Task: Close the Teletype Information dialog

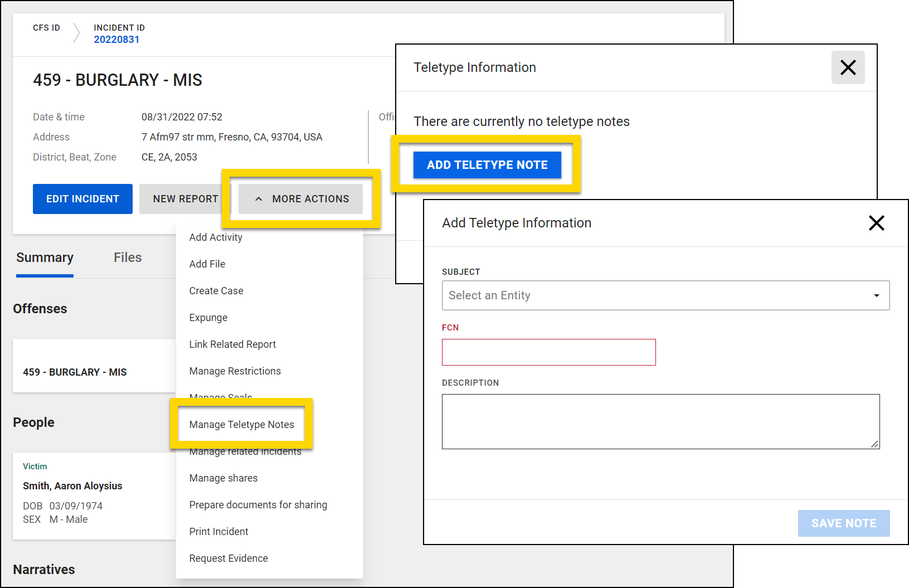Action: tap(848, 67)
